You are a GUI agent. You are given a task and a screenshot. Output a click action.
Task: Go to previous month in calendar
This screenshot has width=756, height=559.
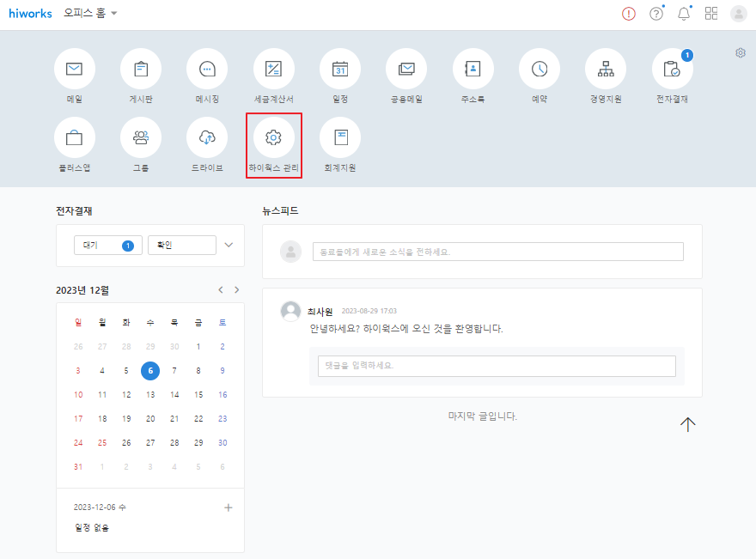click(x=221, y=290)
